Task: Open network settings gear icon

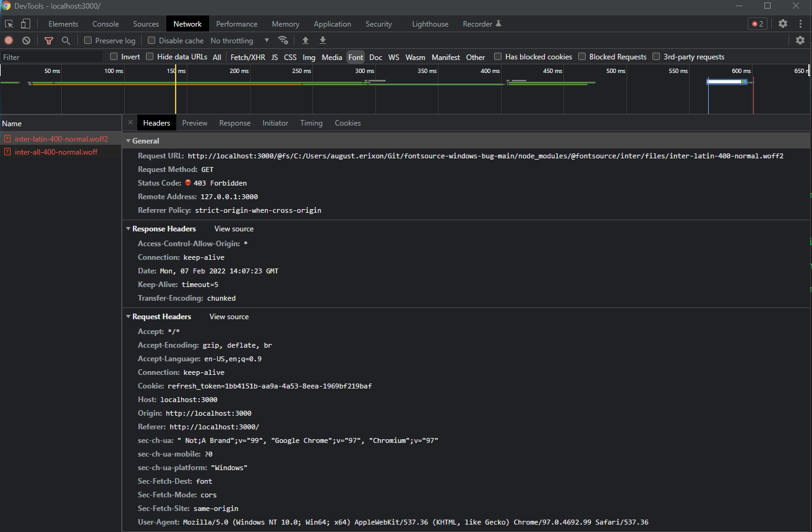Action: tap(800, 41)
